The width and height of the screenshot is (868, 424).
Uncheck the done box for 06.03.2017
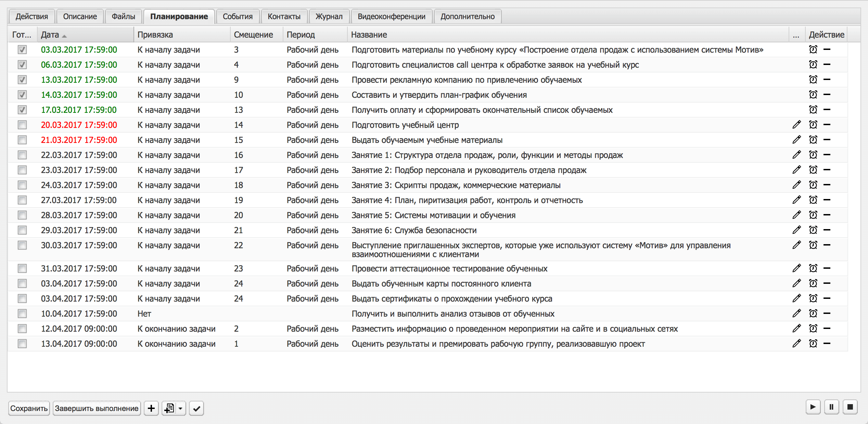(x=22, y=65)
